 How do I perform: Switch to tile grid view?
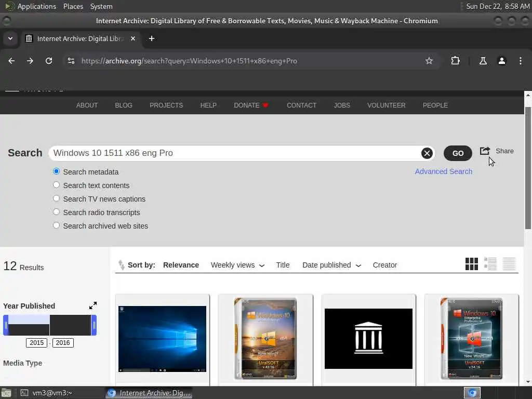472,264
